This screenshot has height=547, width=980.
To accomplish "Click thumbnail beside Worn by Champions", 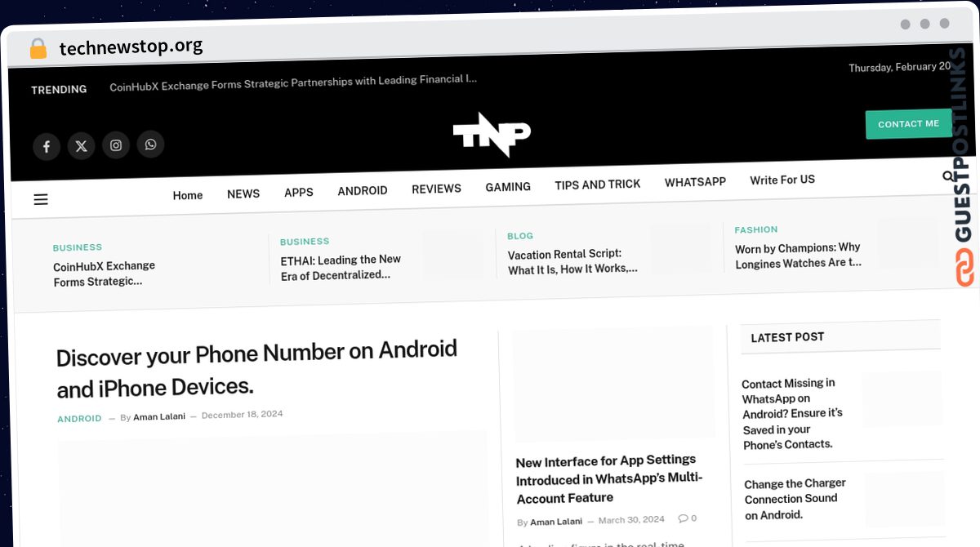I will tap(907, 242).
